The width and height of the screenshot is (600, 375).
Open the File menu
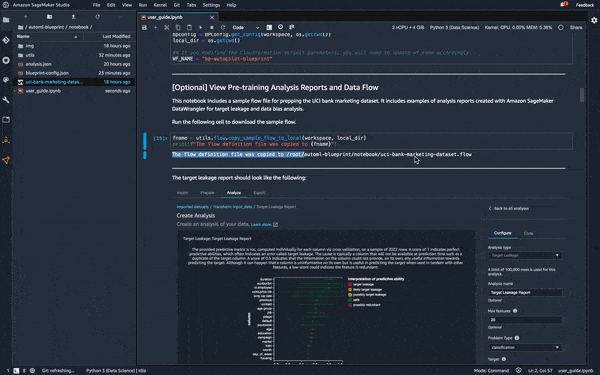point(96,5)
